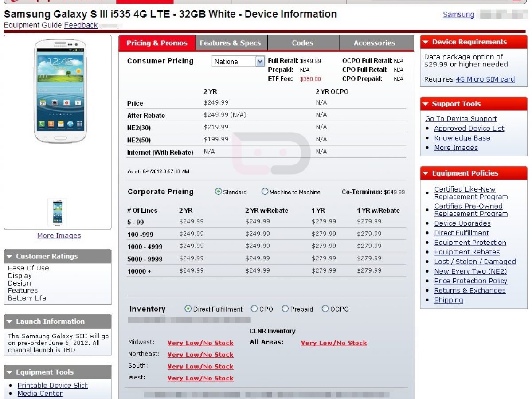Viewport: 532px width, 399px height.
Task: Collapse the Device Requirements panel arrow
Action: 426,42
